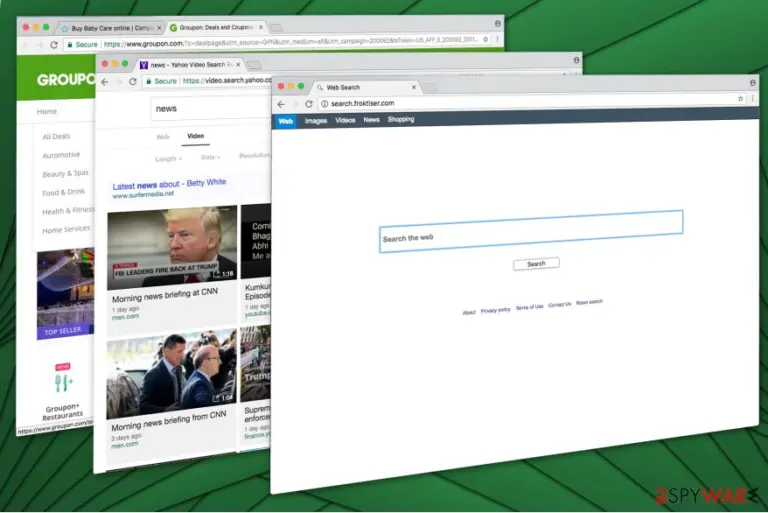Select News tab on froktiser page
768x513 pixels.
[371, 120]
